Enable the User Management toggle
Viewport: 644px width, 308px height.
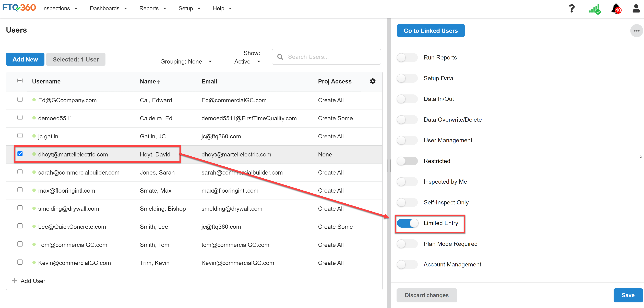click(407, 140)
